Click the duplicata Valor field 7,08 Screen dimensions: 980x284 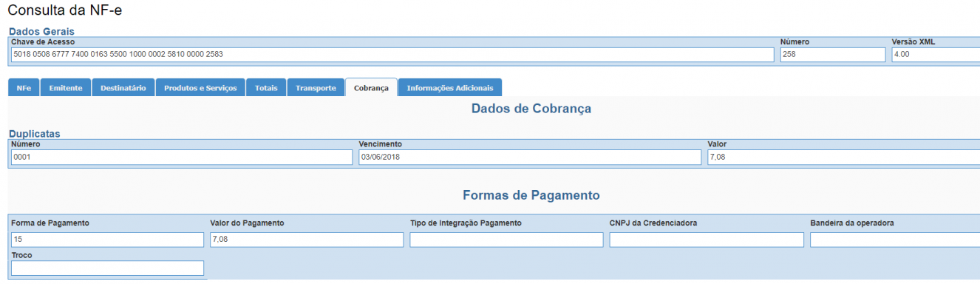tap(843, 157)
